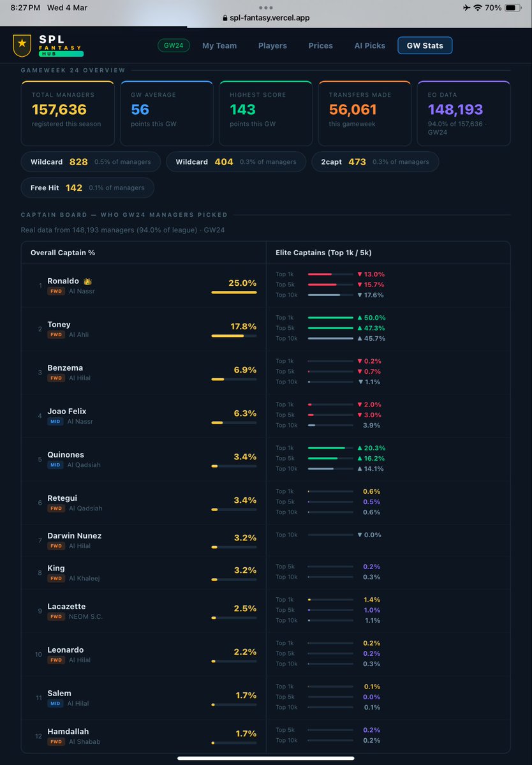Click the Highest Score card

(266, 113)
